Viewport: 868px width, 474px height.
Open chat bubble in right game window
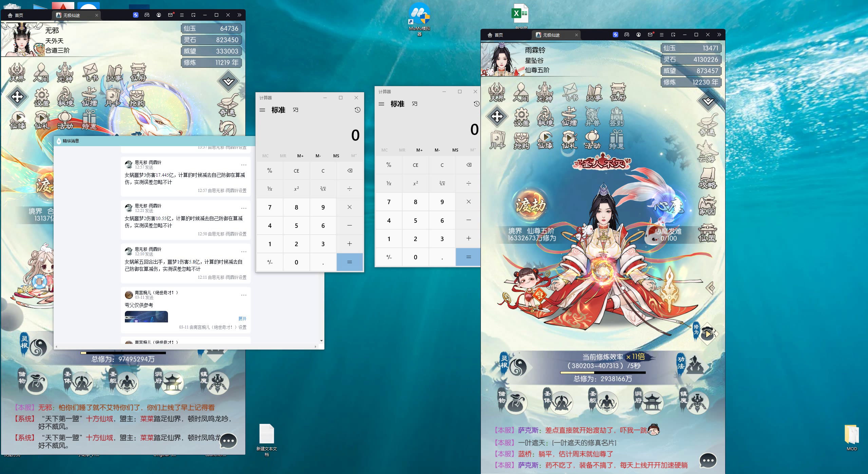click(x=708, y=461)
